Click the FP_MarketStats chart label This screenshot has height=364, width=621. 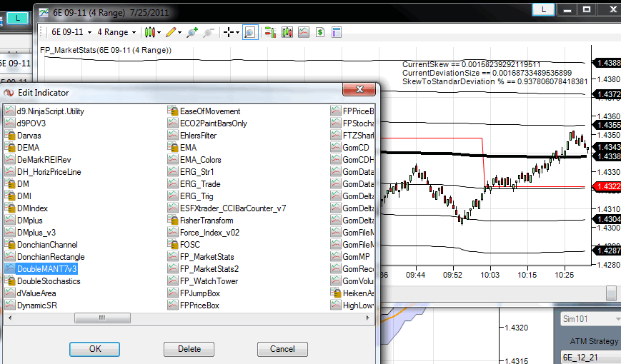pos(106,50)
